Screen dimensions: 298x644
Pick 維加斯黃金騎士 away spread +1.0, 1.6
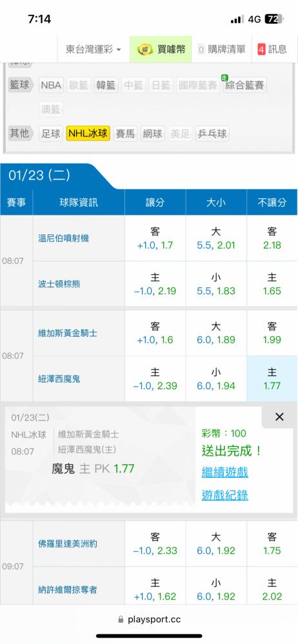click(x=155, y=333)
